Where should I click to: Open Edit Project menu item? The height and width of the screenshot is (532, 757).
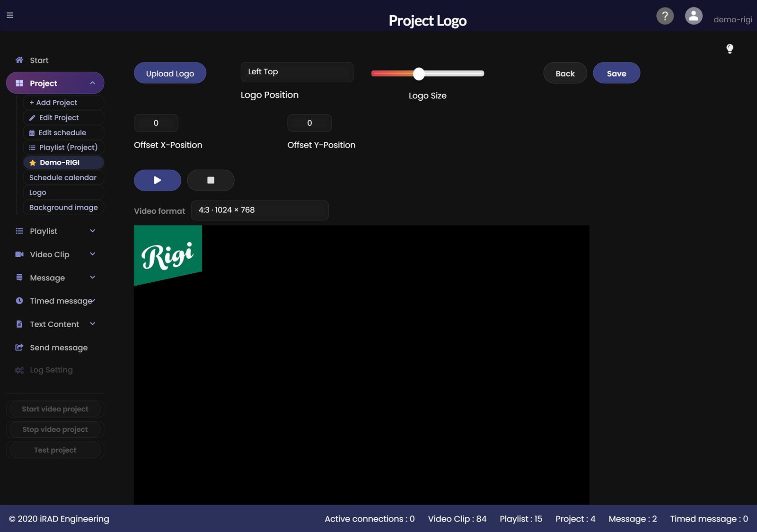pos(63,118)
